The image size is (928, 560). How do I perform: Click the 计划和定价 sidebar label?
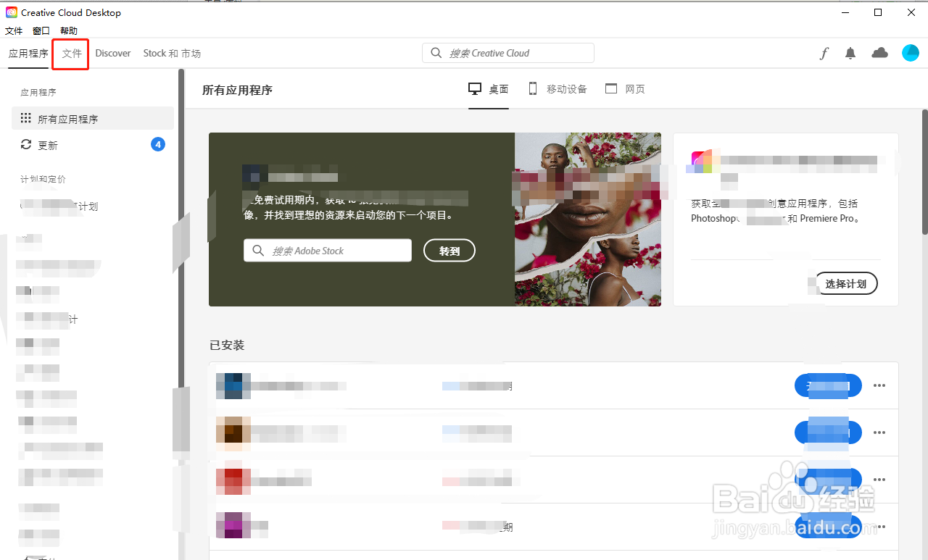pos(43,179)
